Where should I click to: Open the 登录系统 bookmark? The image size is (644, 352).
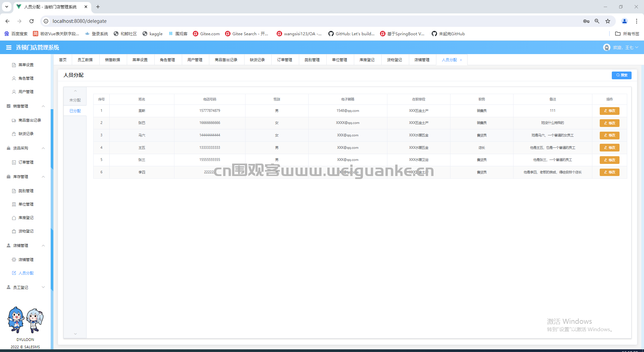tap(97, 34)
